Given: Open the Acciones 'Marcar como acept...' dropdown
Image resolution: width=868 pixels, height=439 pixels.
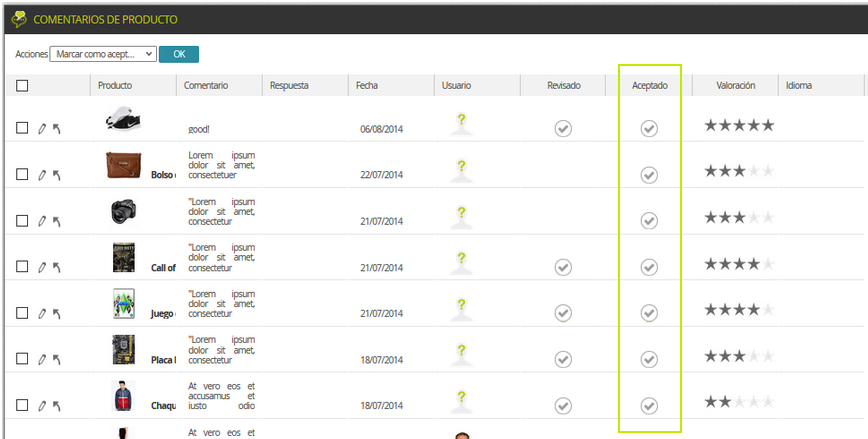Looking at the screenshot, I should 103,54.
